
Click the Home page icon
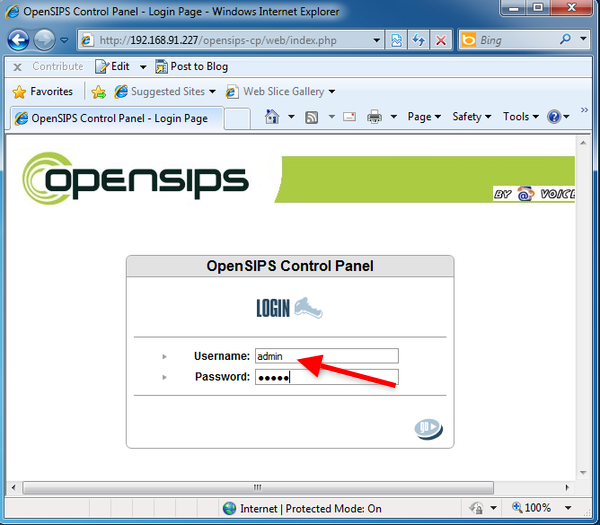[272, 116]
